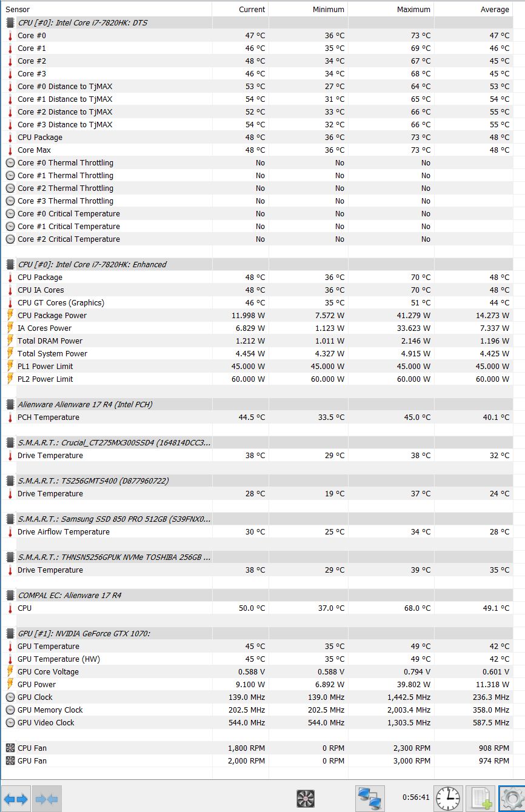Click the clock reset timer icon
This screenshot has height=812, width=525.
(x=448, y=799)
